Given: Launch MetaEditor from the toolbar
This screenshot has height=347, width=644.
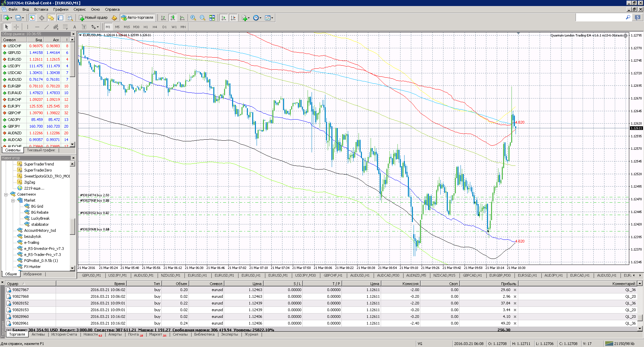Looking at the screenshot, I should pos(114,18).
